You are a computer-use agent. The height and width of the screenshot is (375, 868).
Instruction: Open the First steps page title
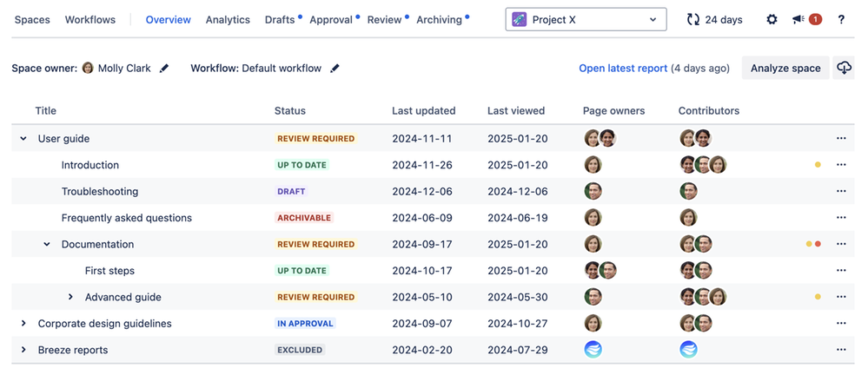(109, 271)
